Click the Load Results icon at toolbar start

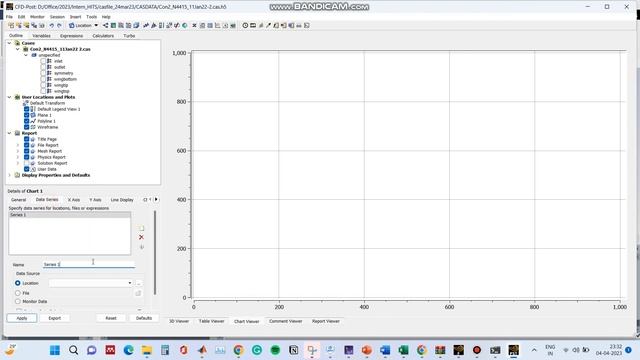tap(11, 25)
